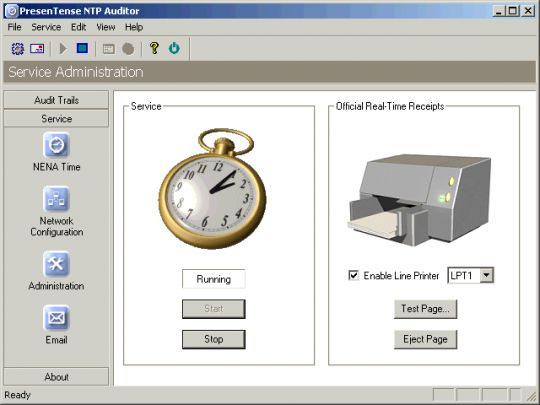Click the teal power toolbar icon

click(x=174, y=48)
